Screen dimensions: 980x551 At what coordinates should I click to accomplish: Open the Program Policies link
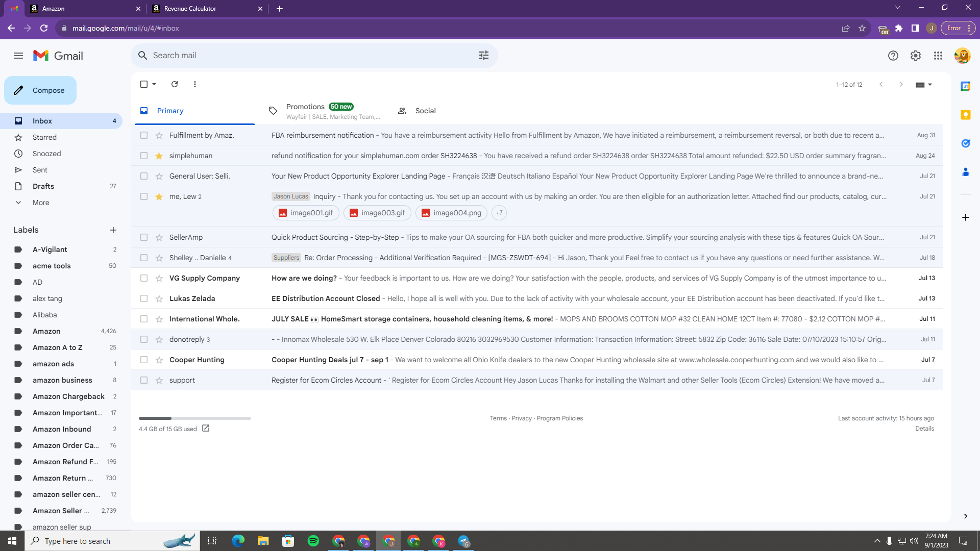(x=559, y=418)
